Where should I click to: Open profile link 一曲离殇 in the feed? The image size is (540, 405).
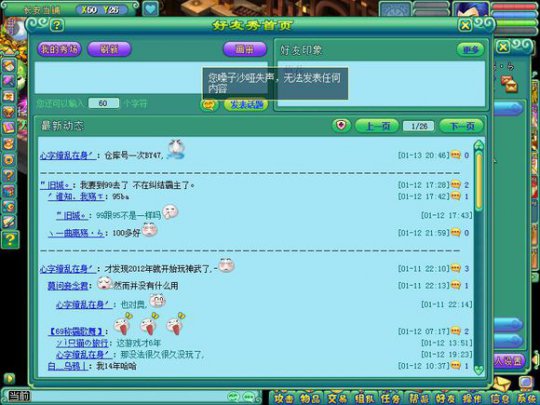(76, 233)
